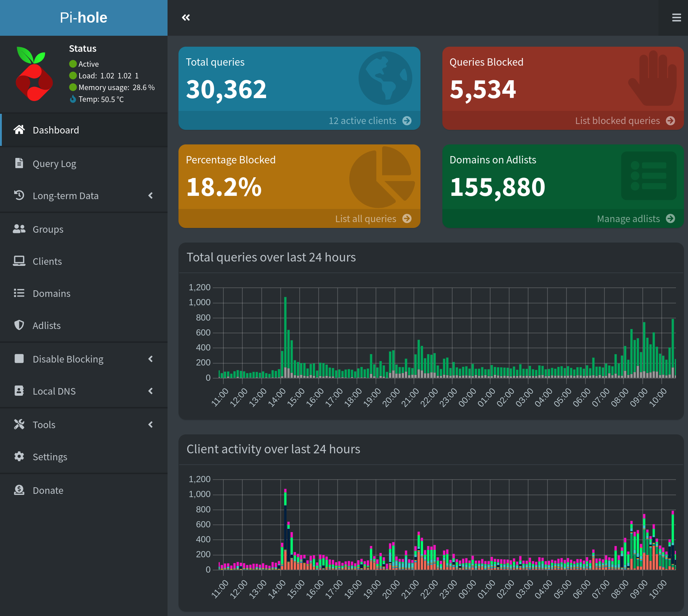This screenshot has width=688, height=616.
Task: Navigate to the Donate page
Action: click(48, 490)
